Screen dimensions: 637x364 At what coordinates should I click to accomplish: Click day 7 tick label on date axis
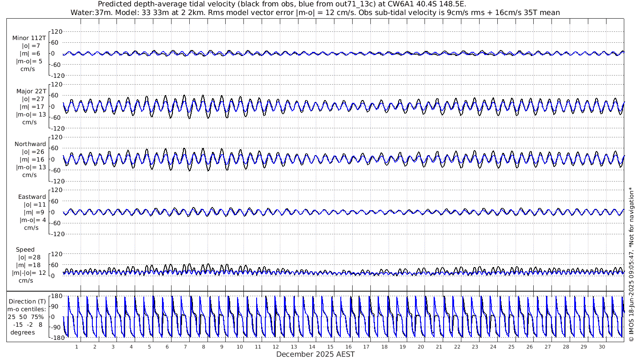pos(185,346)
